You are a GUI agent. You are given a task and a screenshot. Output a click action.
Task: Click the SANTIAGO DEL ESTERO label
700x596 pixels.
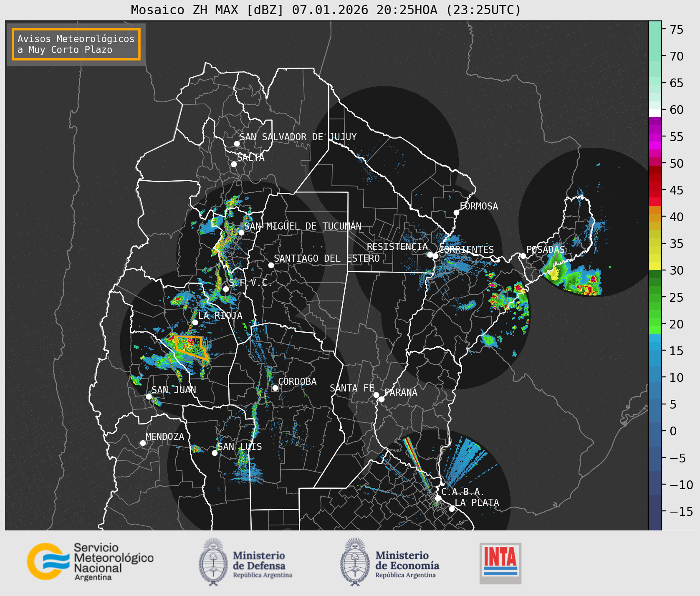327,258
